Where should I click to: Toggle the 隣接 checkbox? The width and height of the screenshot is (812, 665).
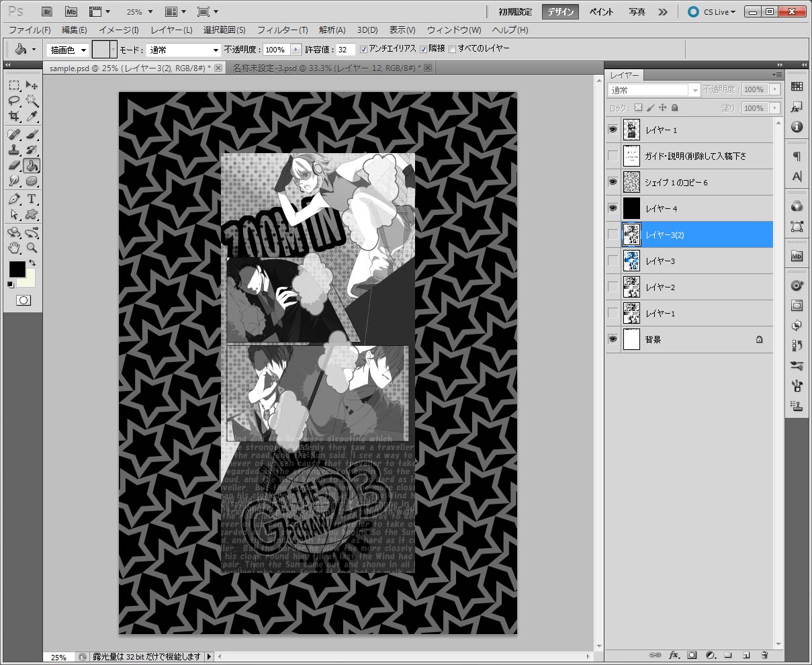click(423, 49)
